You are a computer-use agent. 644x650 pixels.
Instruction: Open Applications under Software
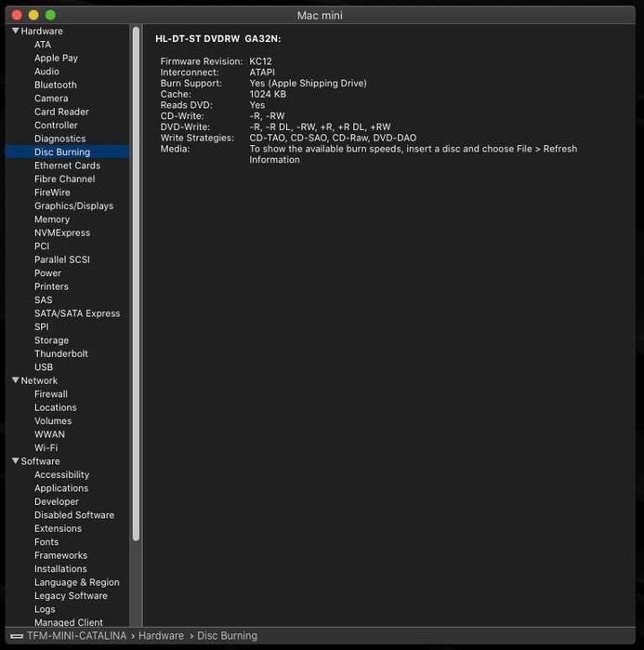pos(61,488)
